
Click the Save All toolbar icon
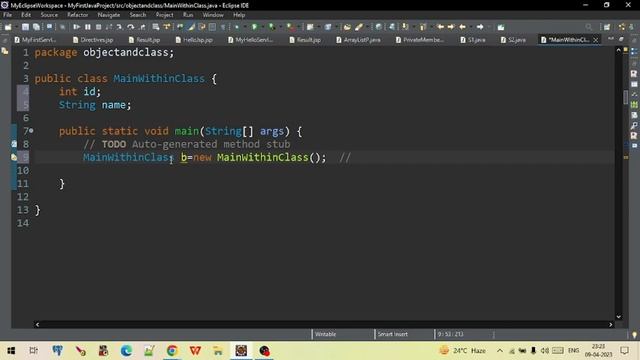[36, 27]
